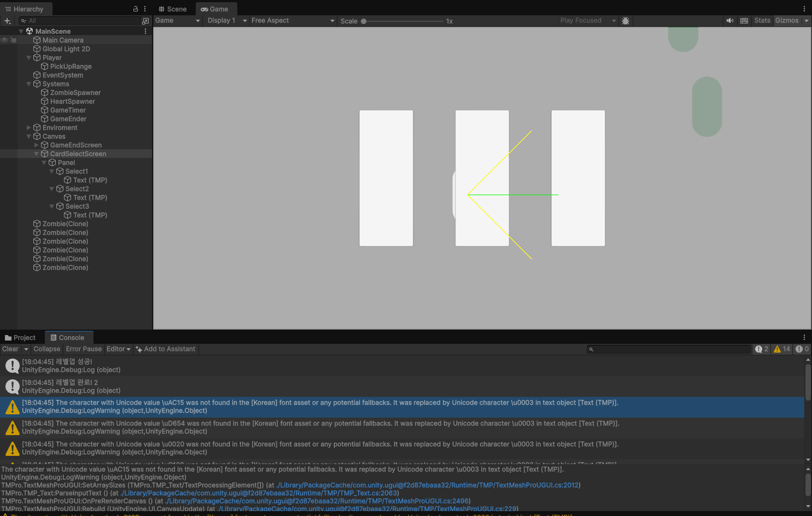The image size is (812, 516).
Task: Click the cube icon of Global Light 2D
Action: pos(37,49)
